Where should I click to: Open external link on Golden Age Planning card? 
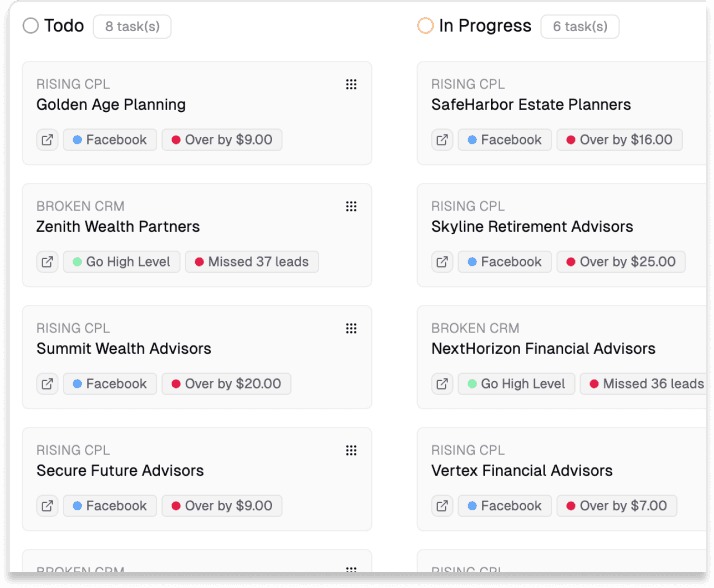pos(47,140)
